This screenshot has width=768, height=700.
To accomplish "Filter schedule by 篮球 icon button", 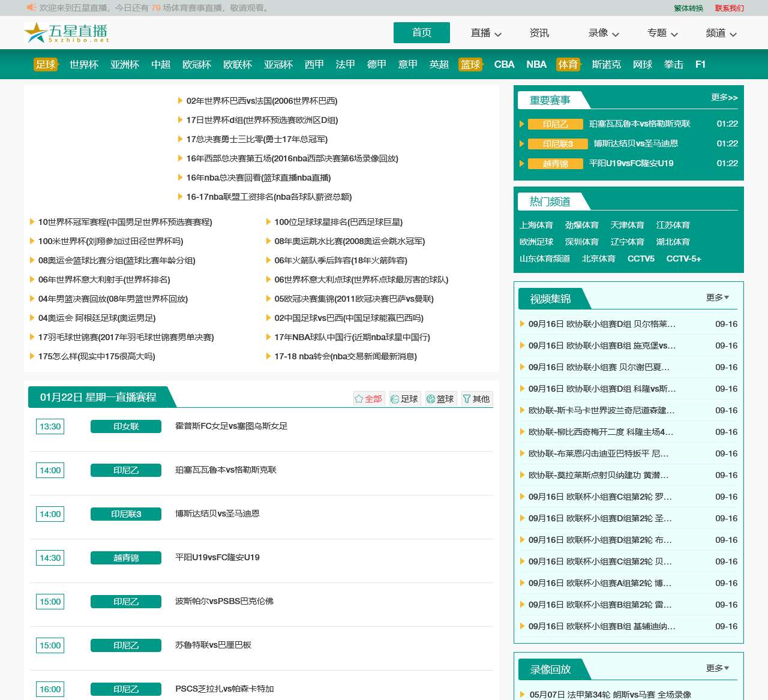I will click(x=440, y=399).
